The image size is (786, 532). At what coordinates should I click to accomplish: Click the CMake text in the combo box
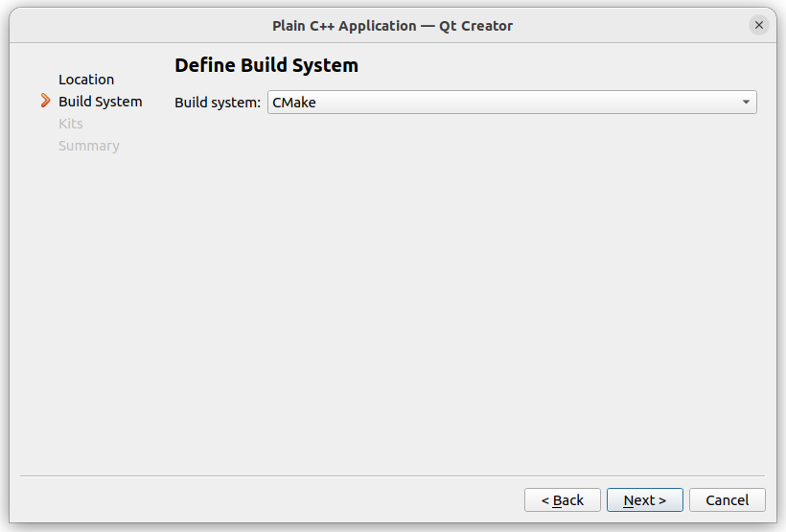[294, 103]
